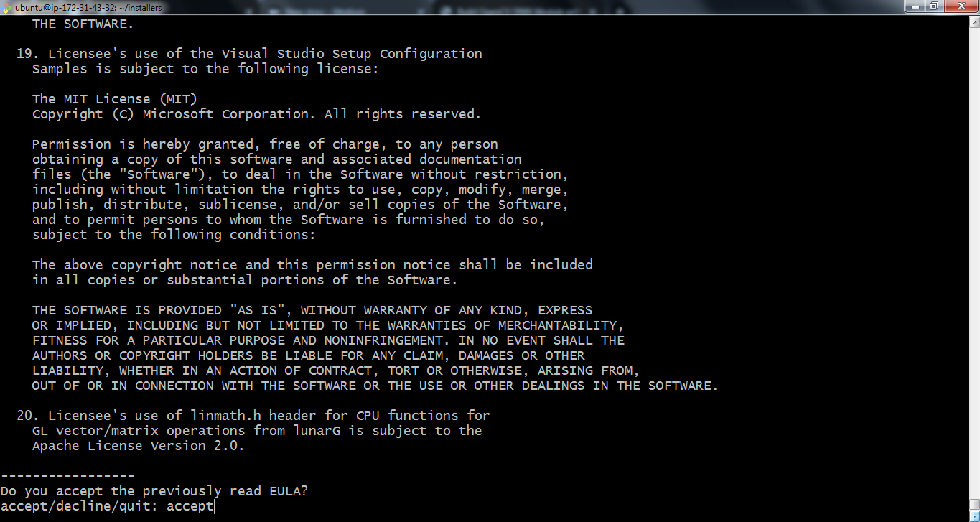Viewport: 980px width, 522px height.
Task: Click the typed word "accept" at the prompt
Action: point(190,506)
